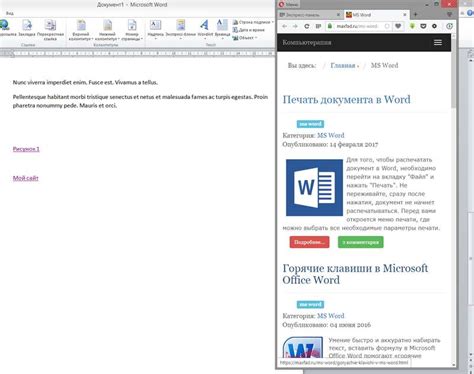Open the WordArt dropdown in Word ribbon
Viewport: 474px width, 374px height.
(205, 29)
